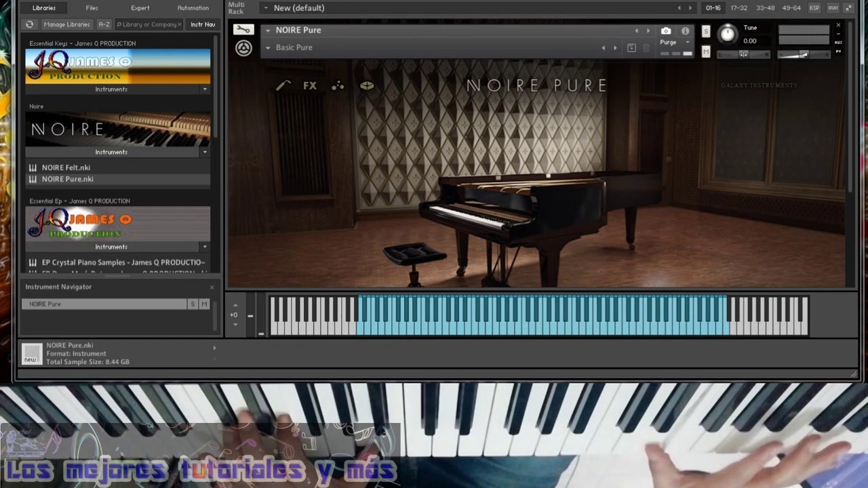Open the Multi Rack preset dropdown
The image size is (868, 488).
pos(266,8)
